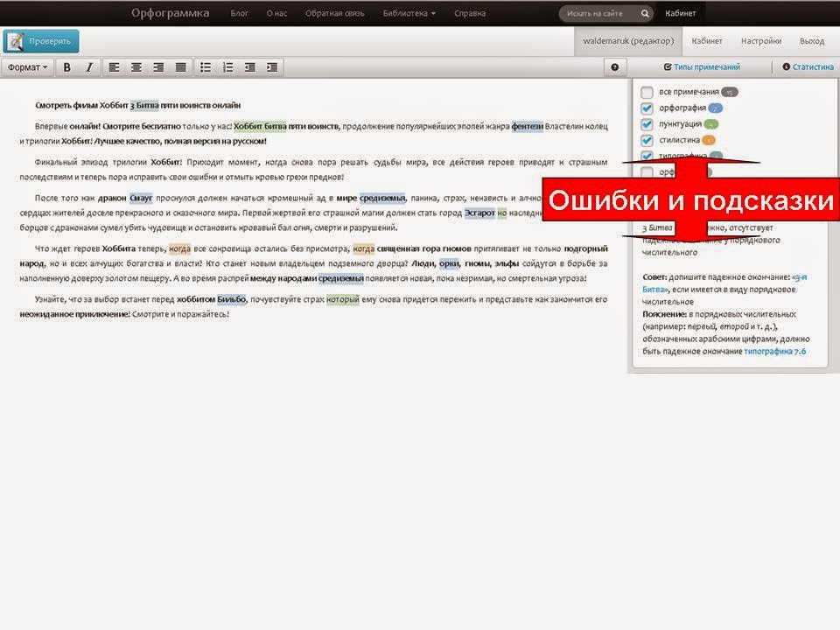Log out via Выход
Screen dimensions: 840x630
coord(812,41)
